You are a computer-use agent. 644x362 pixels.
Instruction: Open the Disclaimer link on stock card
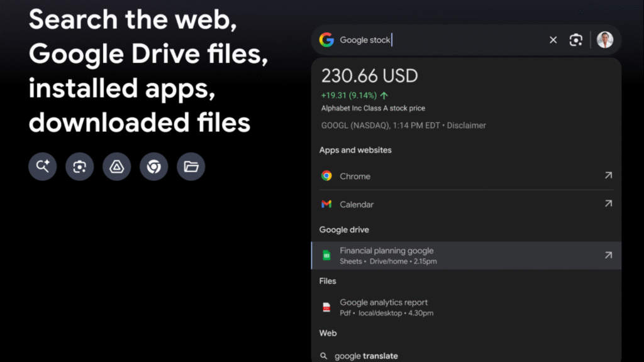click(466, 125)
